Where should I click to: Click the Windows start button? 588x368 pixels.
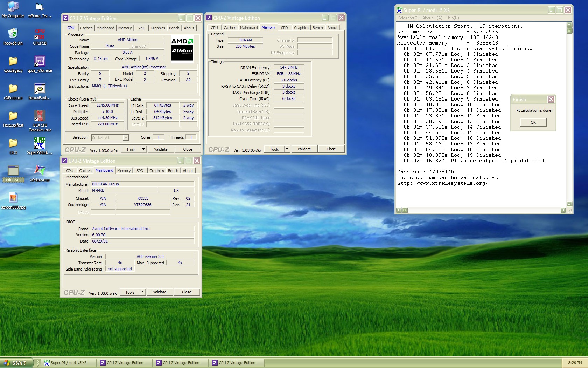16,363
